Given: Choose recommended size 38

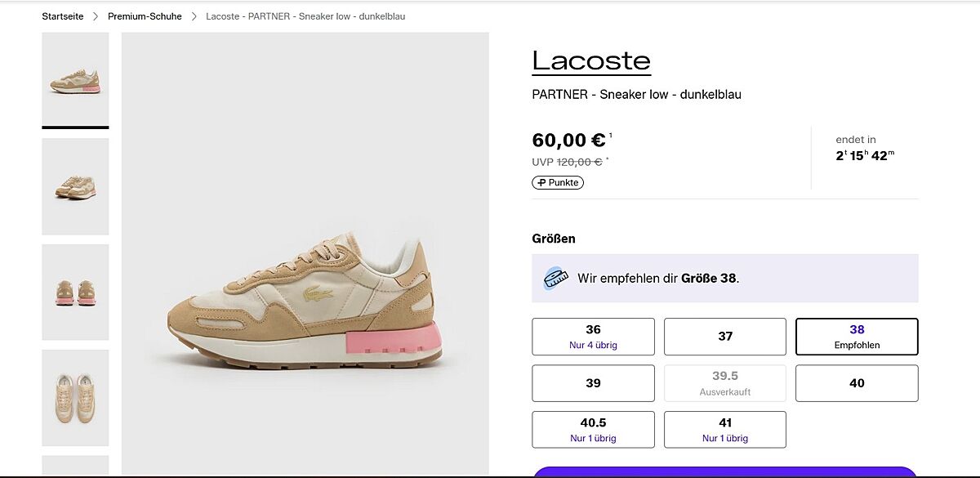Looking at the screenshot, I should tap(857, 337).
